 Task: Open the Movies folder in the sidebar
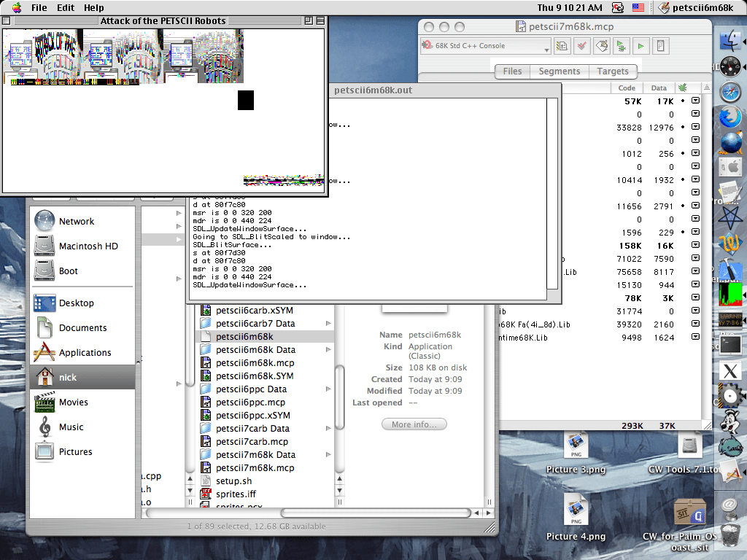(x=61, y=402)
